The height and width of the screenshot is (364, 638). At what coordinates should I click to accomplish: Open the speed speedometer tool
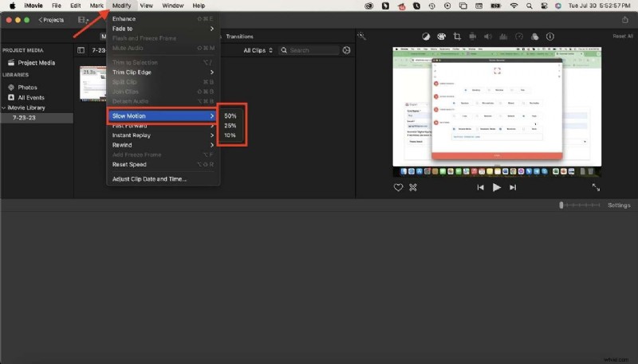coord(519,37)
